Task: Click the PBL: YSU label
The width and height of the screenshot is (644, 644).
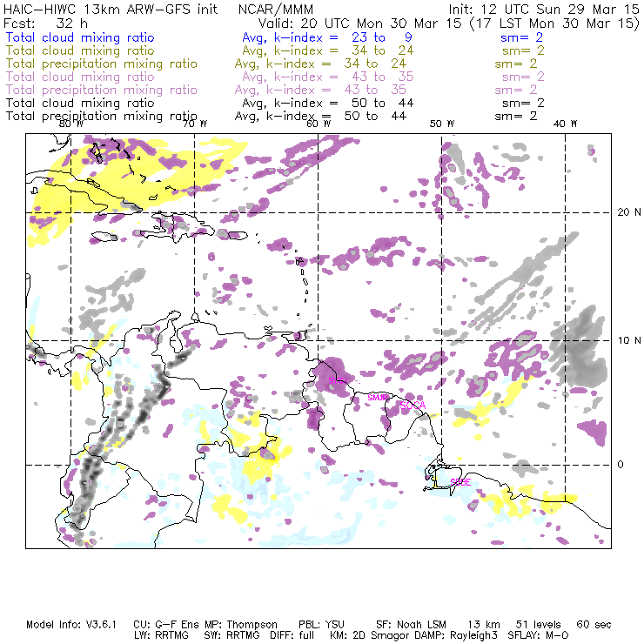Action: click(322, 625)
